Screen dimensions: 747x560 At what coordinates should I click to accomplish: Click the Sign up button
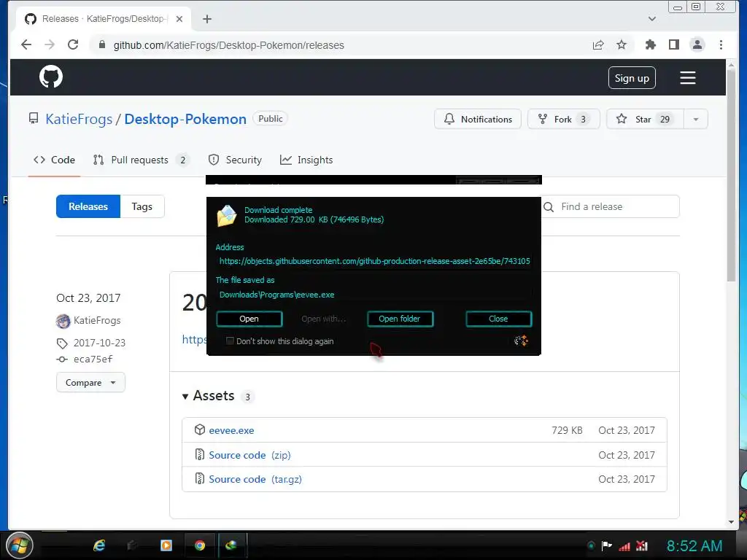tap(632, 78)
